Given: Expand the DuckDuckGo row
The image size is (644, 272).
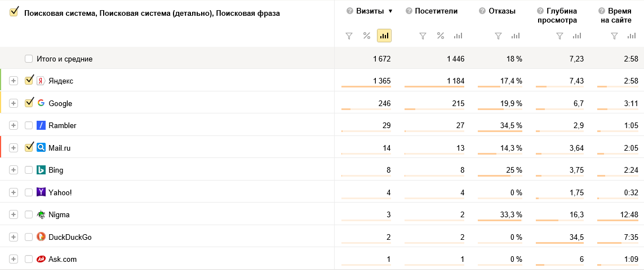Looking at the screenshot, I should (14, 237).
